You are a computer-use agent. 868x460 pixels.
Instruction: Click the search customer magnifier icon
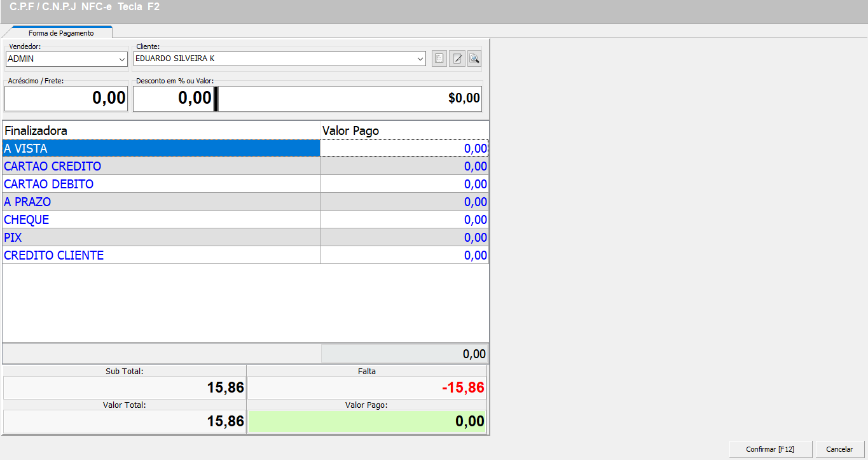474,59
